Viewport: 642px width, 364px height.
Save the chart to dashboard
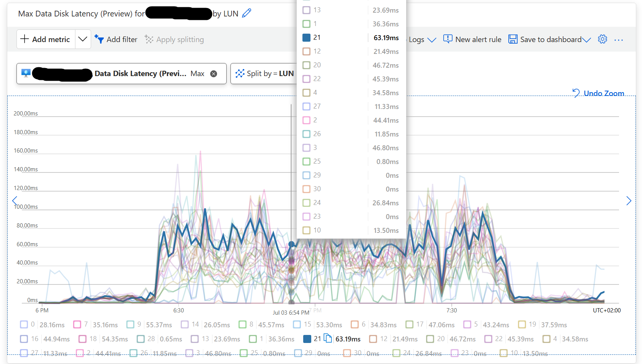tap(546, 39)
